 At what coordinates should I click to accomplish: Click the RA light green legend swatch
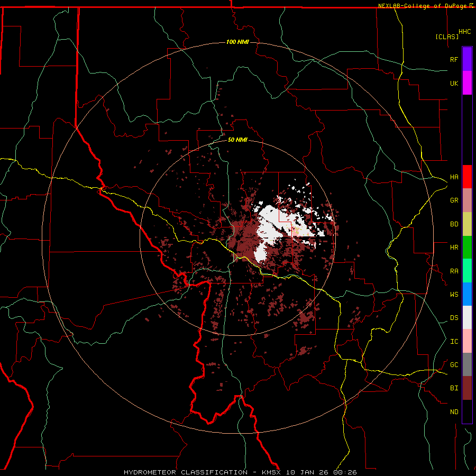coord(467,271)
